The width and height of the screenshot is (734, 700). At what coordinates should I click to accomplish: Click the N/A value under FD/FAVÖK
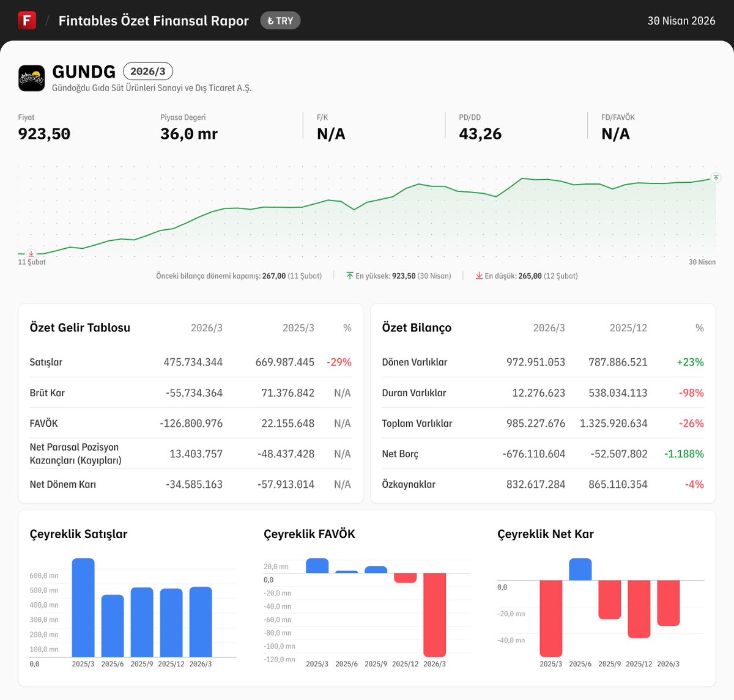pyautogui.click(x=615, y=134)
